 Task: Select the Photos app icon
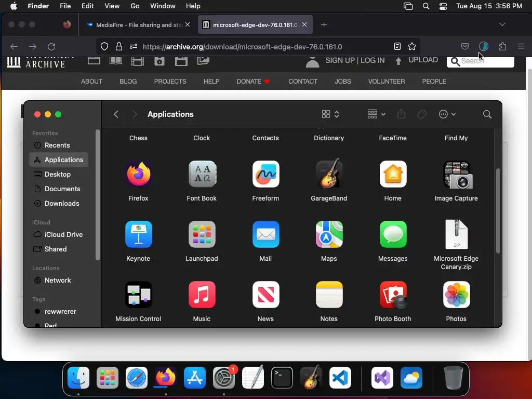pos(456,295)
